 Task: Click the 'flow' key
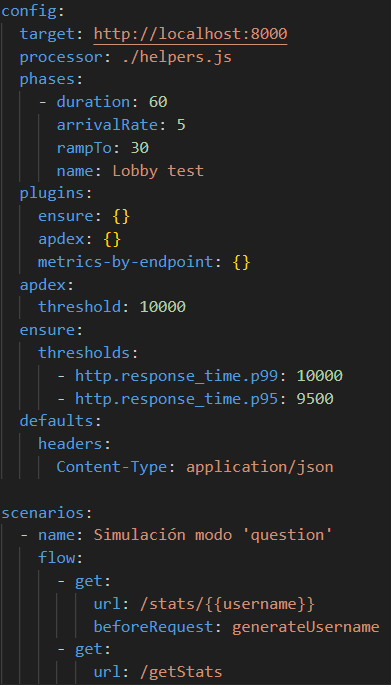(56, 558)
